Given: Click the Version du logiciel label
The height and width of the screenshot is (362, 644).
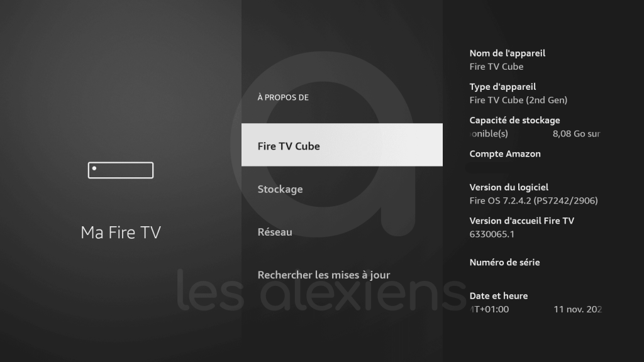Looking at the screenshot, I should pos(509,187).
